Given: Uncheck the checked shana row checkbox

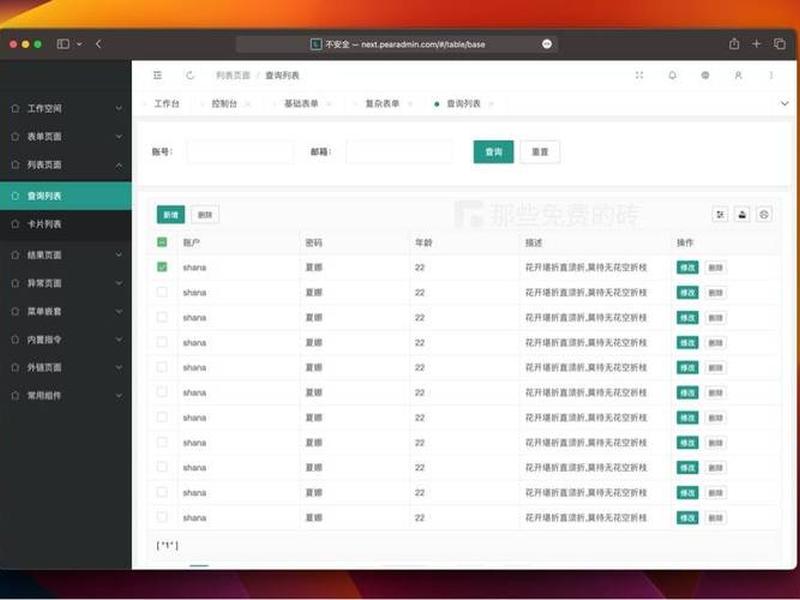Looking at the screenshot, I should coord(162,267).
